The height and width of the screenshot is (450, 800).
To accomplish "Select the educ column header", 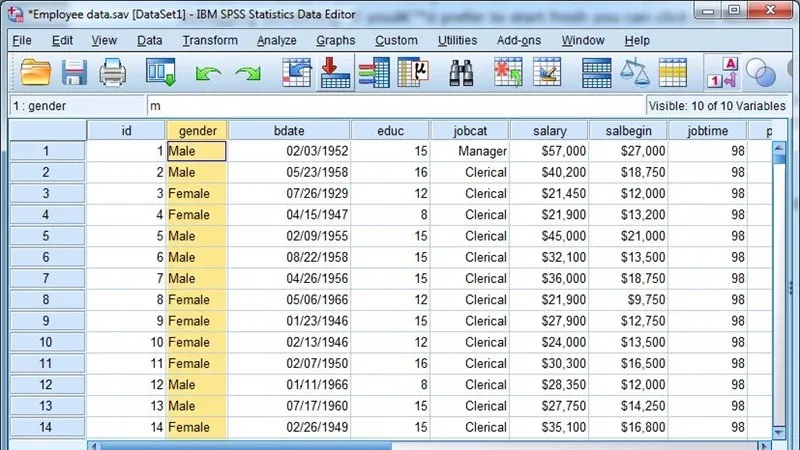I will click(390, 131).
